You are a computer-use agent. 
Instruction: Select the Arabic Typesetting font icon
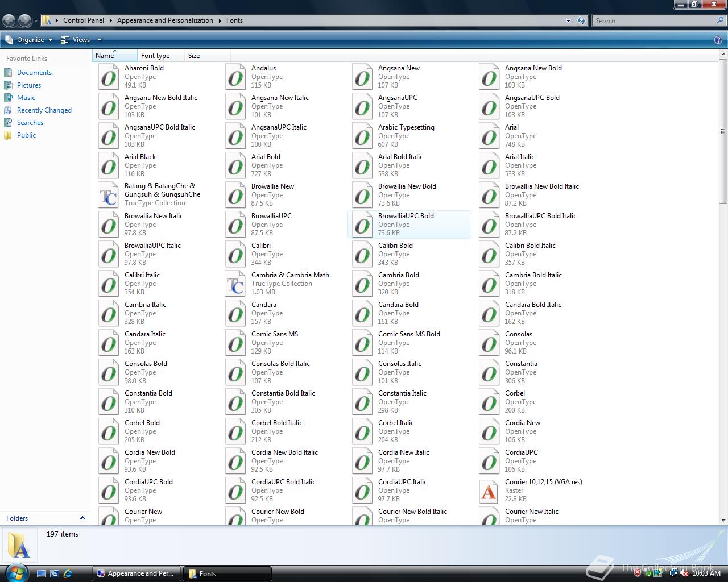click(x=362, y=136)
